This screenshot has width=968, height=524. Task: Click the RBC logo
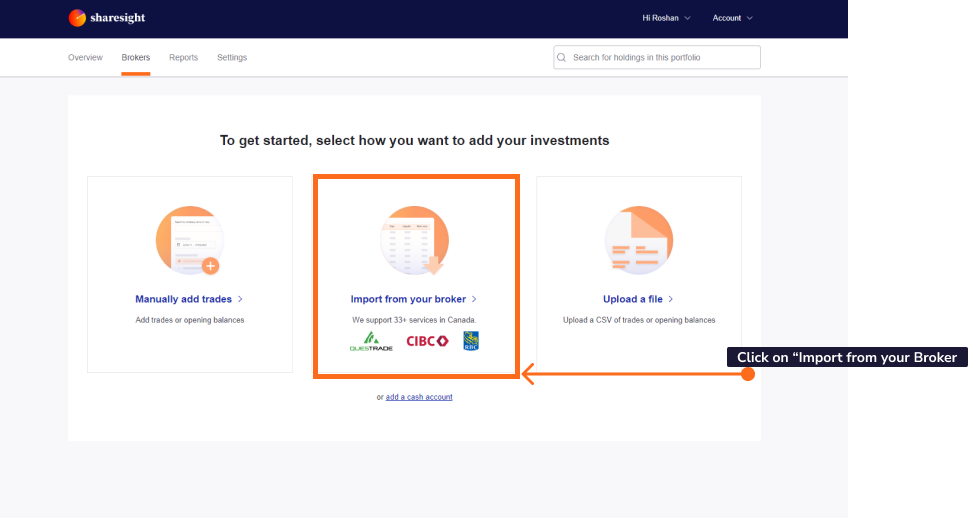coord(471,341)
